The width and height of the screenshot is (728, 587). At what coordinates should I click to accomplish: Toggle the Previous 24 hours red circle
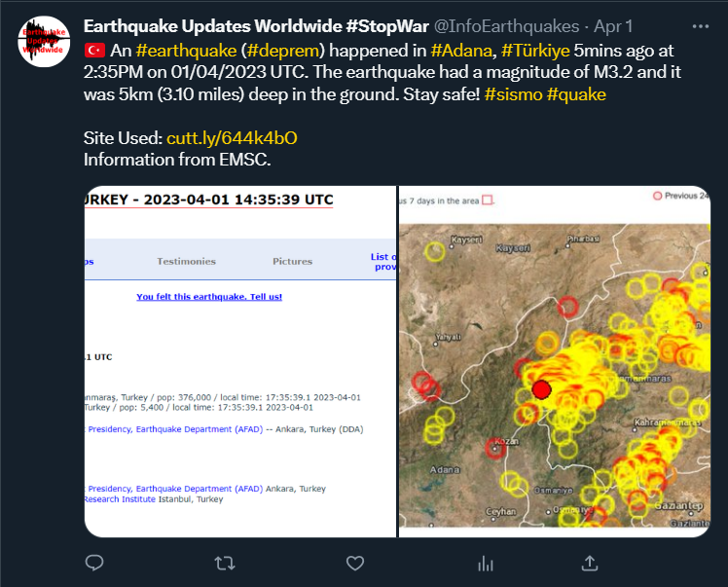click(657, 196)
